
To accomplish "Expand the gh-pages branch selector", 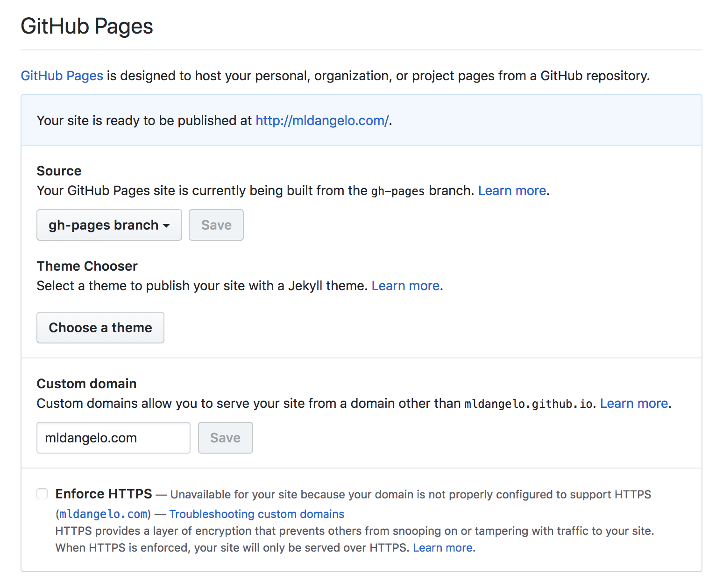I will (x=108, y=225).
